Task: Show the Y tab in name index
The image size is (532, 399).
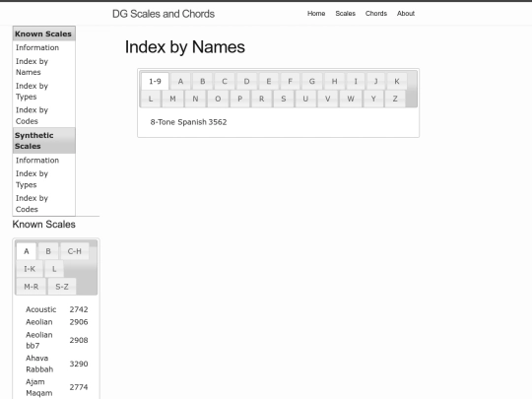Action: point(373,99)
